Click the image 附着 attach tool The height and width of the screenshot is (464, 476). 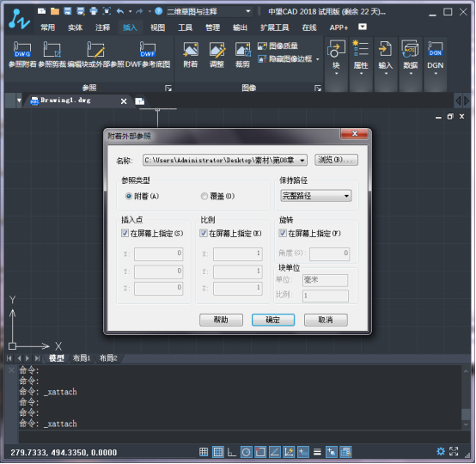[x=191, y=55]
